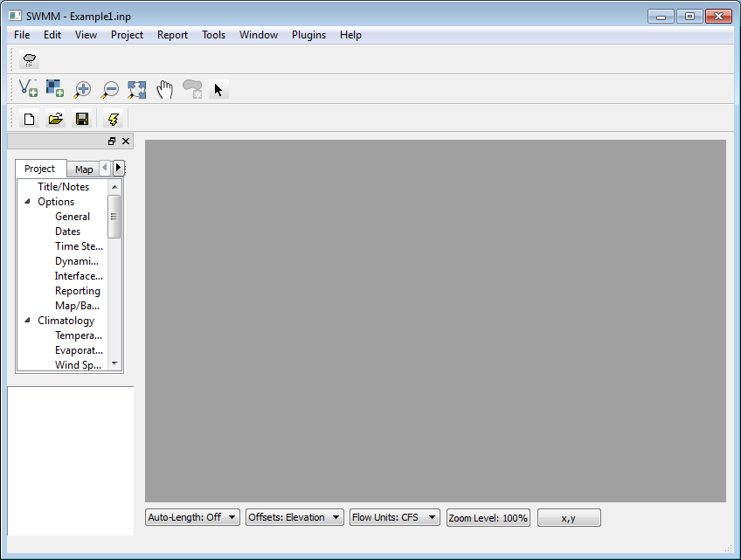Screen dimensions: 741x560
Task: Select Interface Files tree item
Action: pyautogui.click(x=79, y=276)
